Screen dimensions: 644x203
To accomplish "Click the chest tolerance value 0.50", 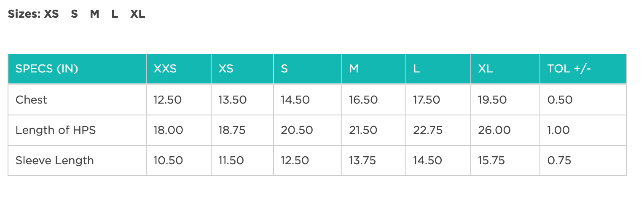I will point(560,100).
